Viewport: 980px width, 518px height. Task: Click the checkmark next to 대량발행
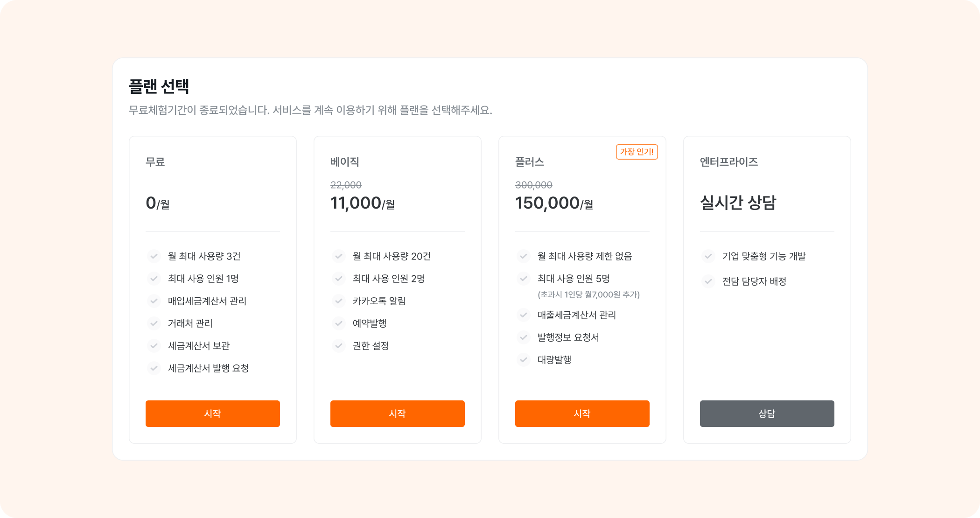click(x=523, y=360)
